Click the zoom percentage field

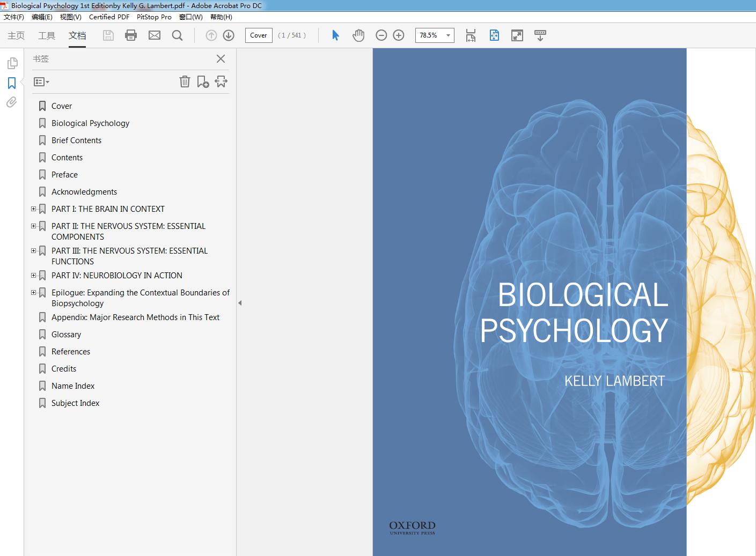tap(429, 35)
